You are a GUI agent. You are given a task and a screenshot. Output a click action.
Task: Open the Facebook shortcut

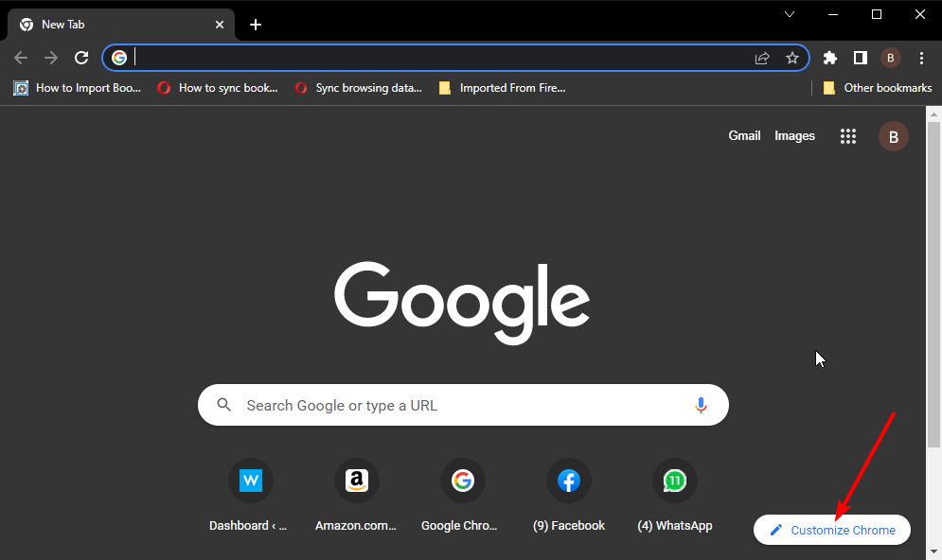pyautogui.click(x=568, y=496)
